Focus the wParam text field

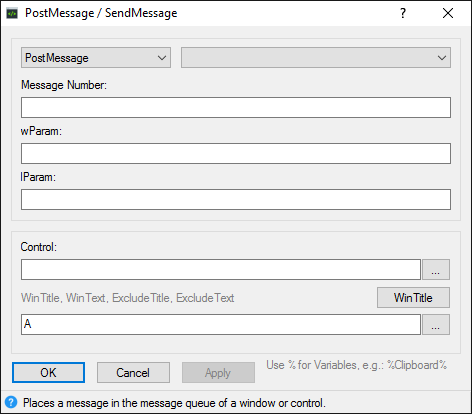(236, 153)
